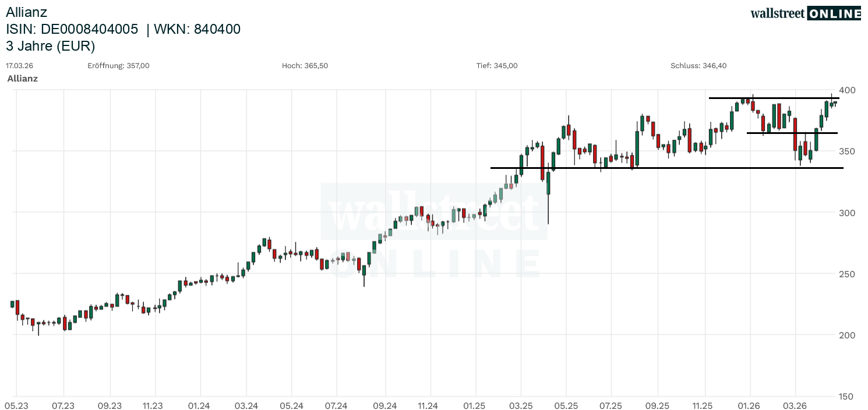
Task: Click the 150 y-axis price label
Action: (847, 397)
